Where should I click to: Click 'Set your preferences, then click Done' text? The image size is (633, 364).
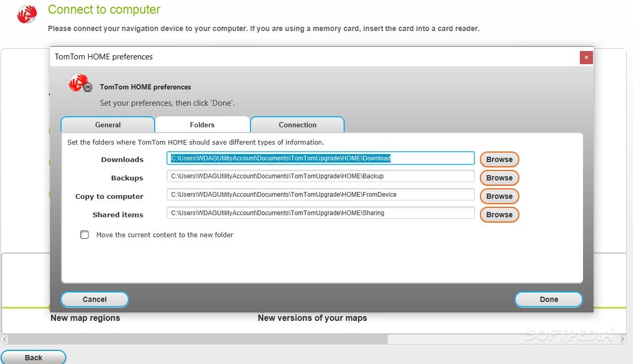[167, 103]
